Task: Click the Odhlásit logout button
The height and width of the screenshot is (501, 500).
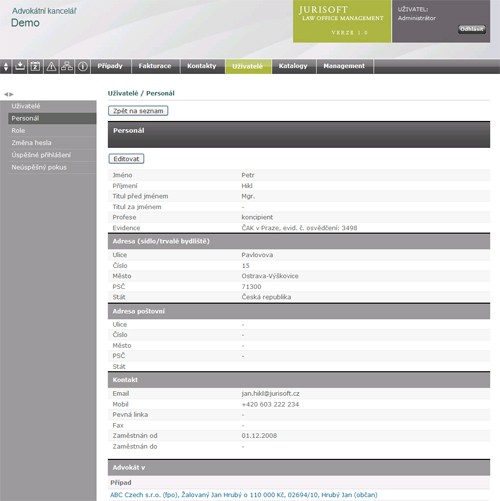Action: [472, 29]
